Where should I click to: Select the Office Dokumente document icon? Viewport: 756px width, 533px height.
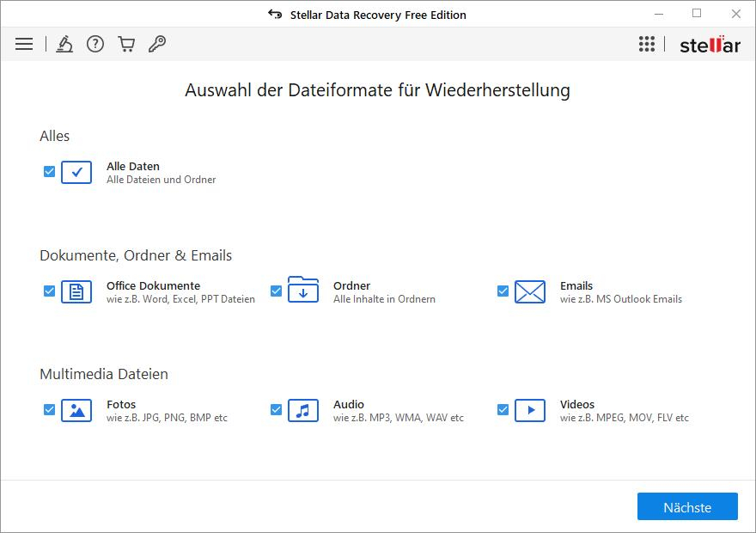(x=76, y=291)
